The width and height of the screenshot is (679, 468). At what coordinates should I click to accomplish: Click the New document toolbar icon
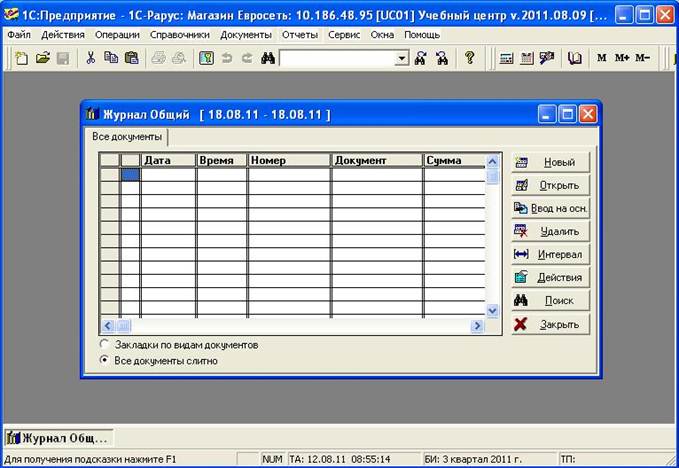[x=21, y=58]
